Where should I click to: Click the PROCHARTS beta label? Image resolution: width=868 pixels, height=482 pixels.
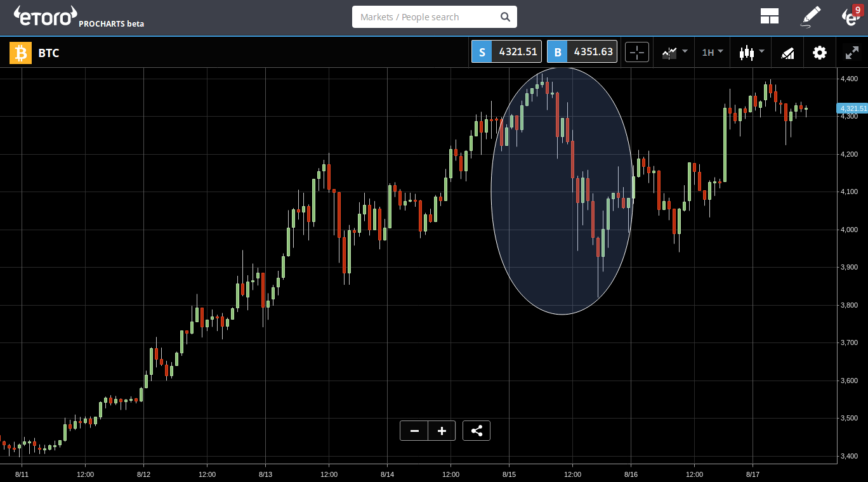[x=112, y=23]
